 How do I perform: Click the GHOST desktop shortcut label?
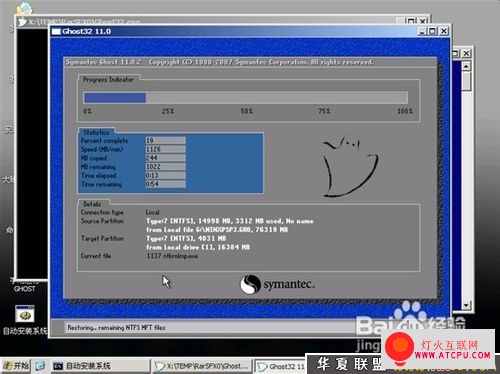point(24,289)
